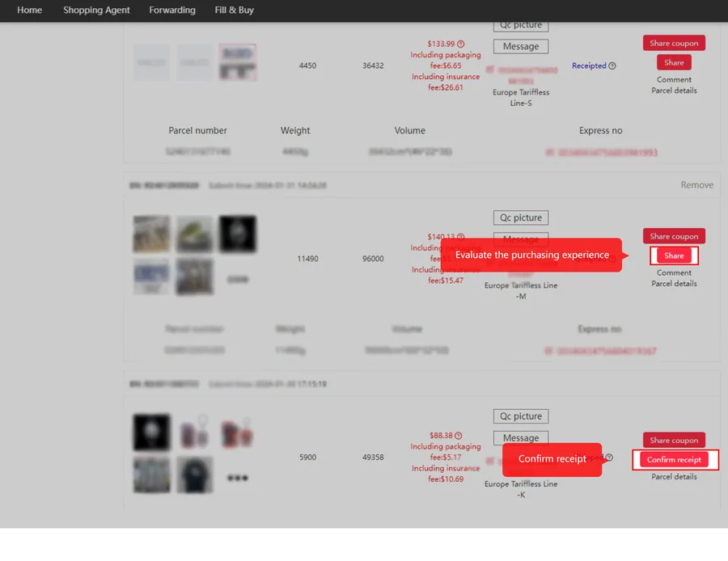Go to Home in the top navigation
Image resolution: width=728 pixels, height=561 pixels.
(x=30, y=11)
